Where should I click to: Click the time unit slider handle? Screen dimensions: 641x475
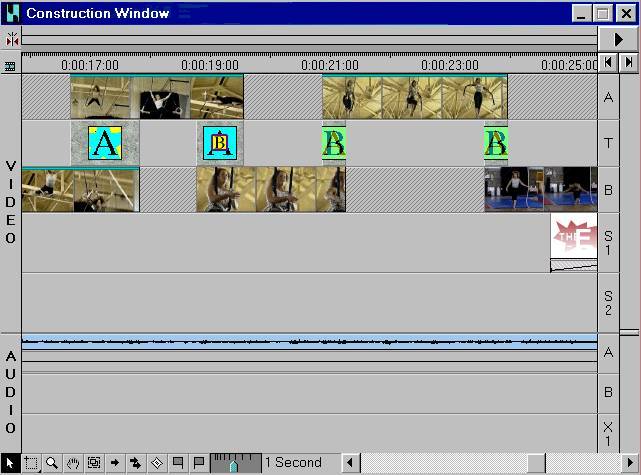click(x=233, y=465)
